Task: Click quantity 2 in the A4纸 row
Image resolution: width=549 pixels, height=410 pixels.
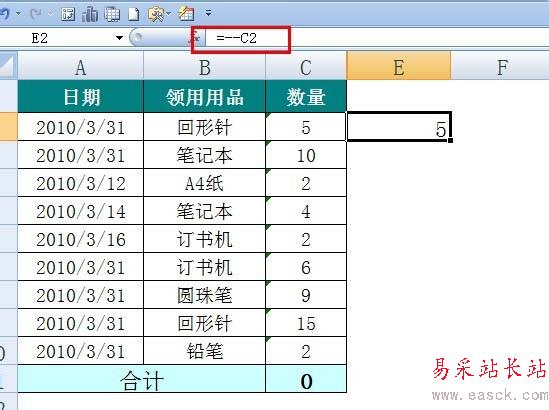Action: click(306, 183)
